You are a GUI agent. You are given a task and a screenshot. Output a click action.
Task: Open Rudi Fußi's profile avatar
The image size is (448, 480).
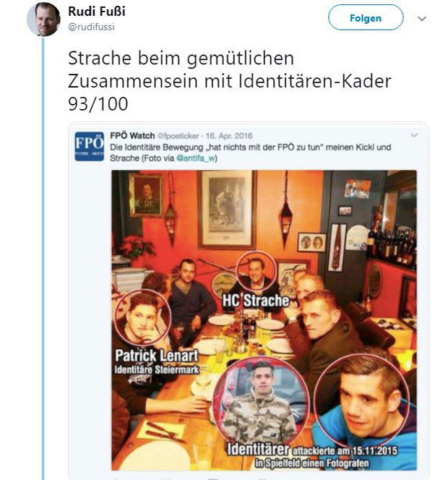43,20
